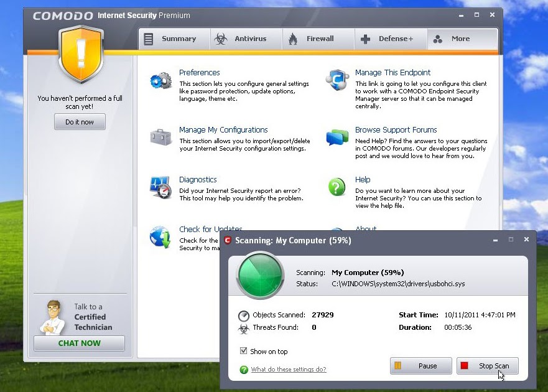Click the green radar scan animation

tap(260, 275)
